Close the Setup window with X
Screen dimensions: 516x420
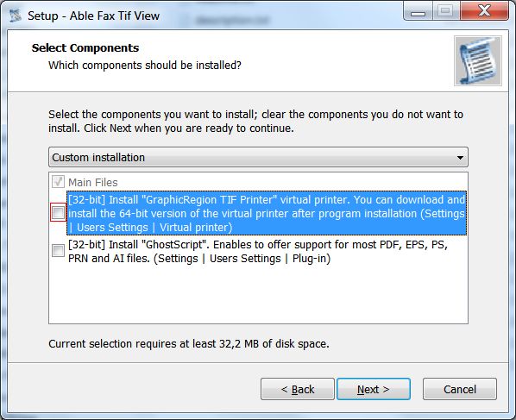(x=484, y=11)
